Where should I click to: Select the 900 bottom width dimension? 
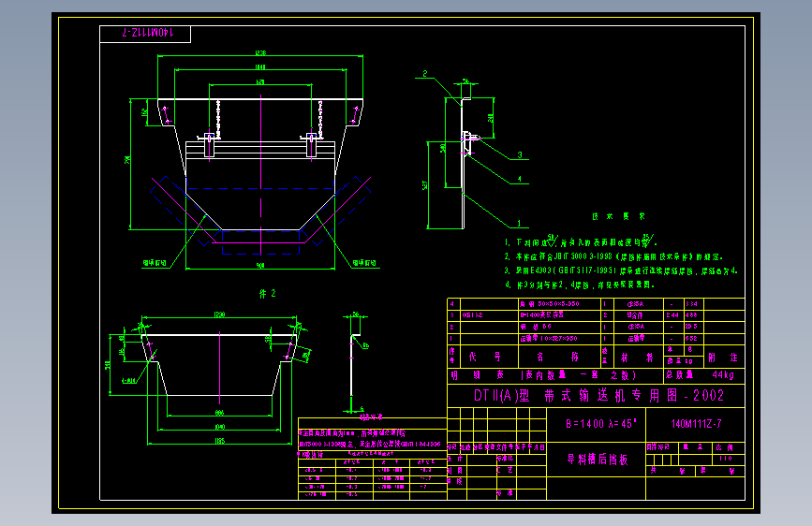tap(260, 266)
